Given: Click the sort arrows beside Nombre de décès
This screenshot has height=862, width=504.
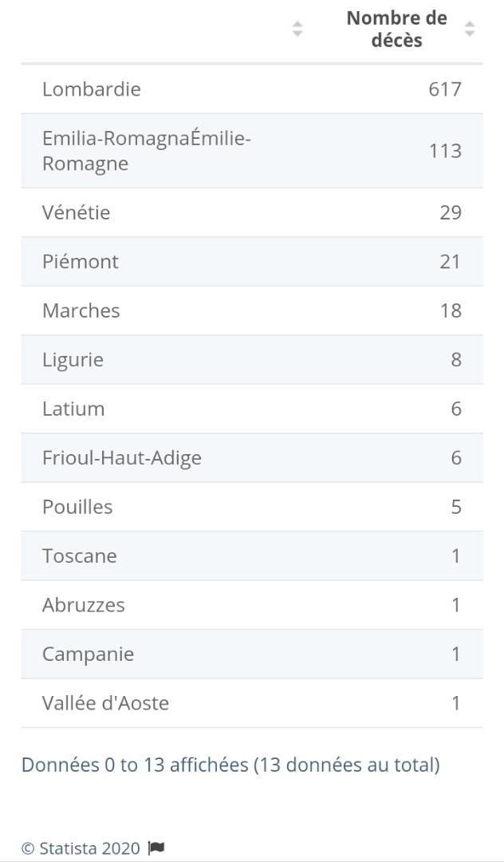Looking at the screenshot, I should 470,30.
